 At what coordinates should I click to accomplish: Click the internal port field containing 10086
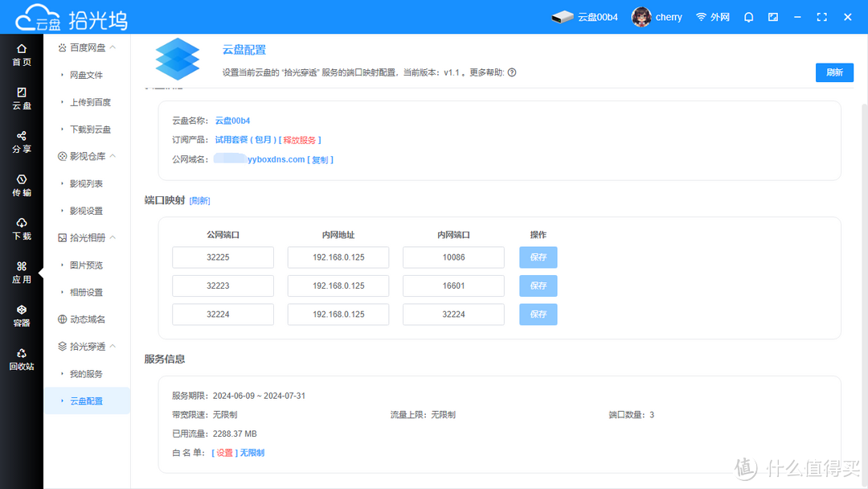[453, 257]
